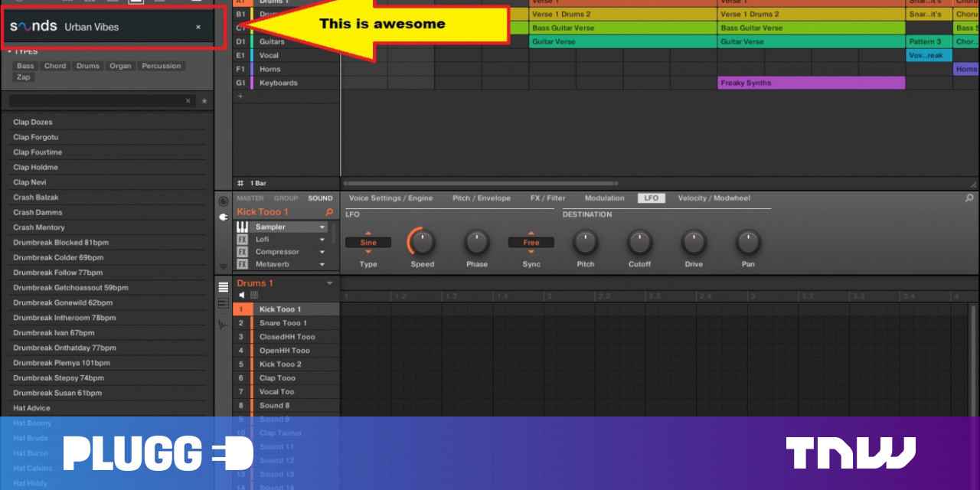The image size is (980, 490).
Task: Click the Pan destination knob
Action: tap(748, 242)
